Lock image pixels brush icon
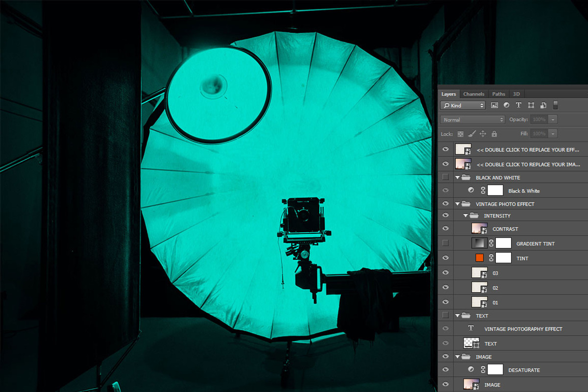 pyautogui.click(x=472, y=134)
